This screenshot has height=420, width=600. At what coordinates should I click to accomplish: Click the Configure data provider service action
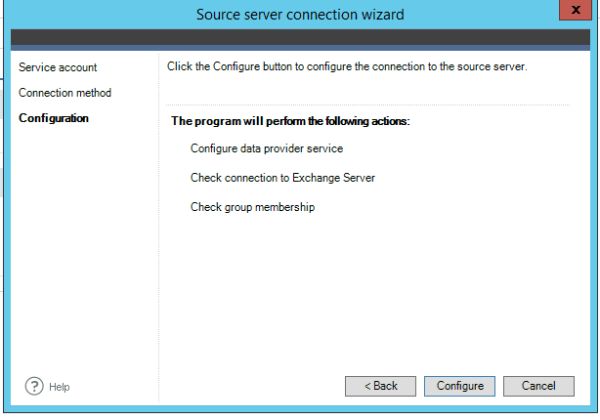267,148
